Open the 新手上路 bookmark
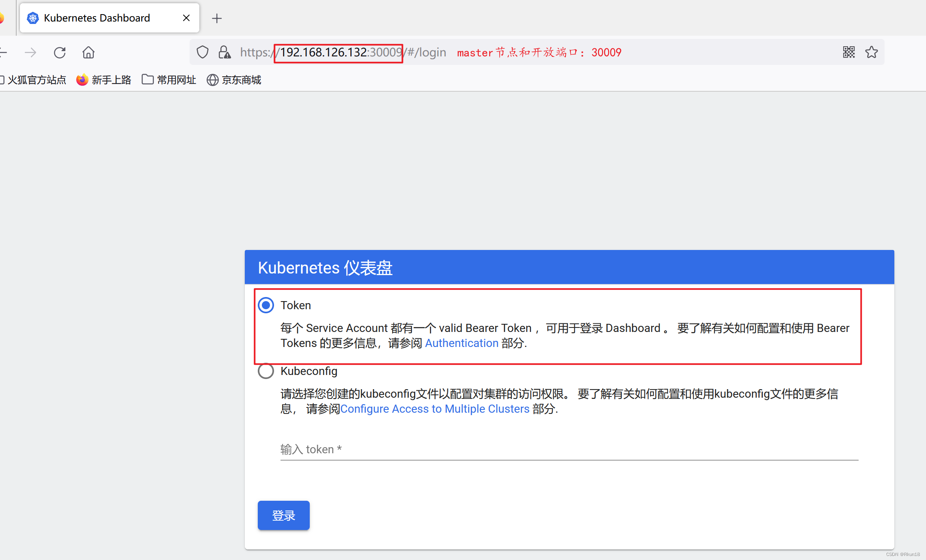This screenshot has width=926, height=560. click(104, 80)
